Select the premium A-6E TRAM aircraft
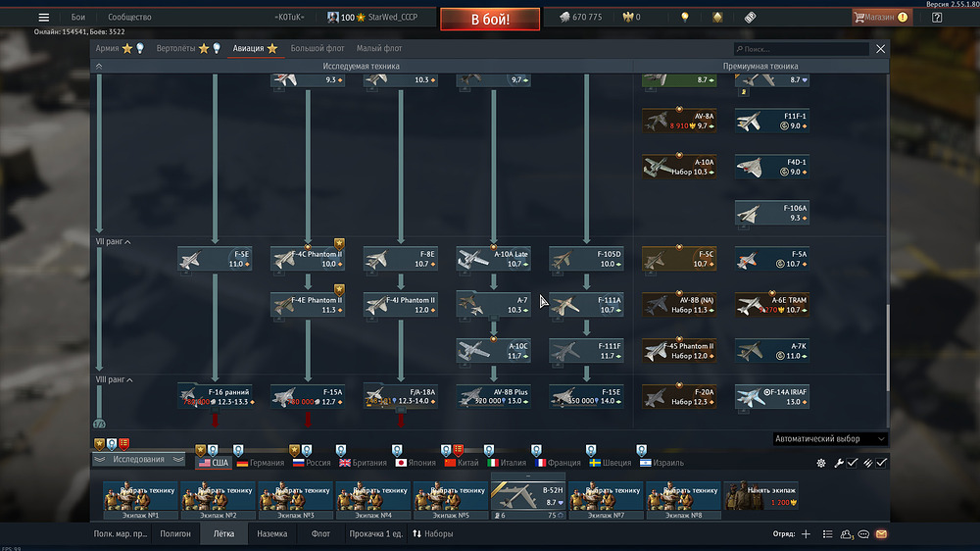This screenshot has width=980, height=551. click(x=772, y=305)
